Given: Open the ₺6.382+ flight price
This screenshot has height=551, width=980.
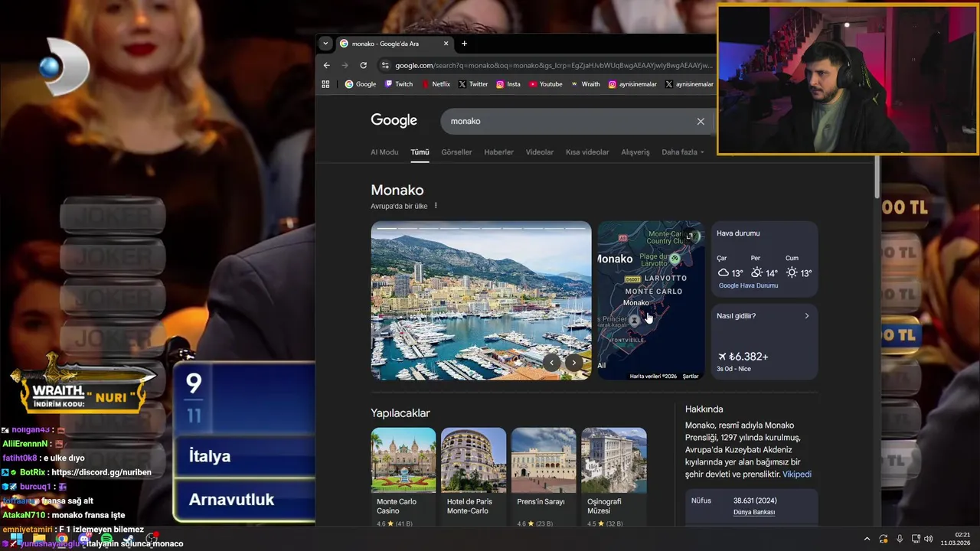Looking at the screenshot, I should 743,357.
